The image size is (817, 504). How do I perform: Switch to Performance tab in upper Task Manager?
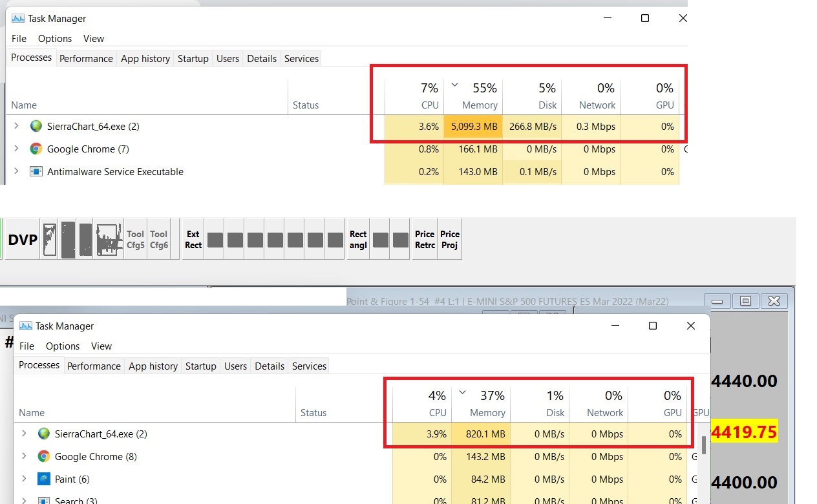pos(86,59)
